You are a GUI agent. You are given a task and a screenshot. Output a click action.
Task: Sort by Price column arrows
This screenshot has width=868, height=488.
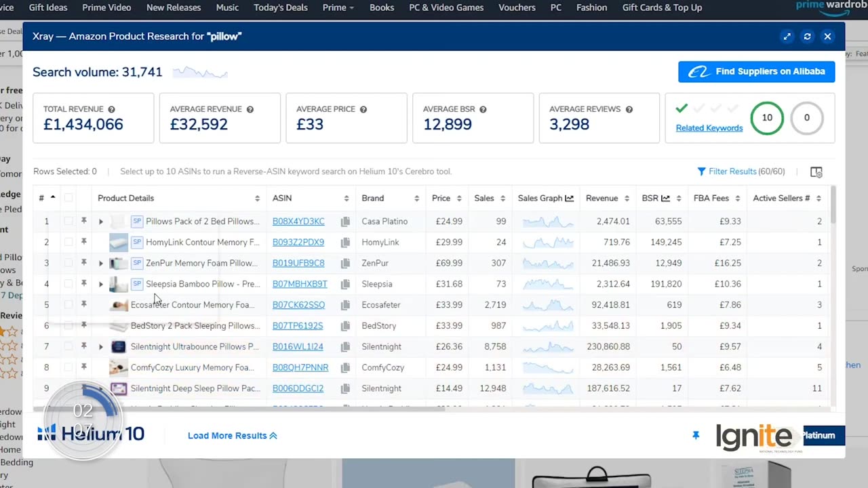tap(459, 199)
